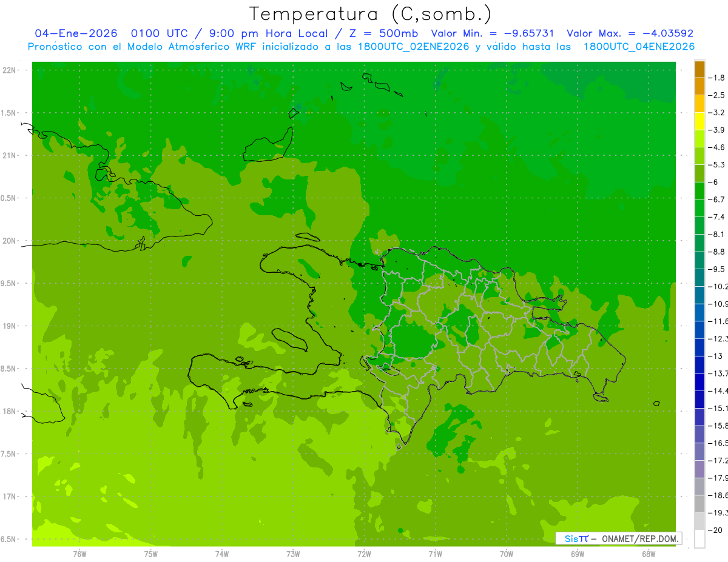Click the '-9.5' colorbar label
The width and height of the screenshot is (728, 562).
pyautogui.click(x=716, y=269)
